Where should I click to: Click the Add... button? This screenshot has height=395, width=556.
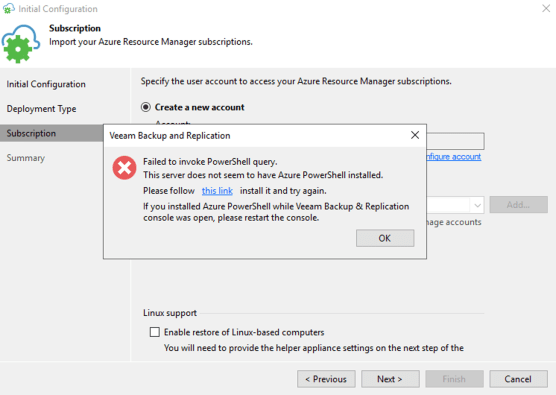click(518, 205)
